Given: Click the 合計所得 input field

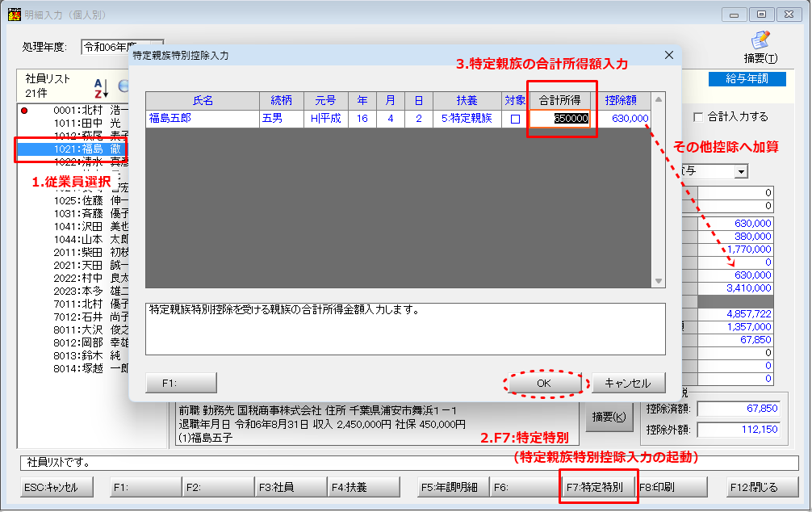Looking at the screenshot, I should pyautogui.click(x=562, y=119).
